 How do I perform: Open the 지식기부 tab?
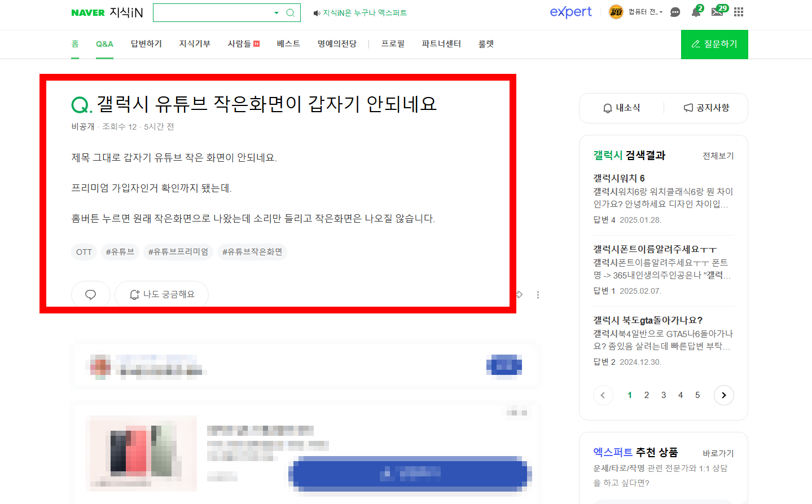pos(195,43)
